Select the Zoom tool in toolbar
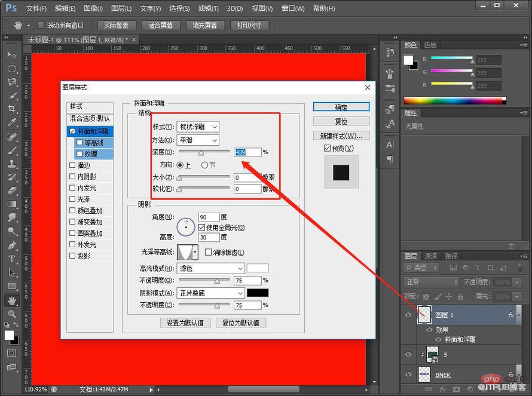The width and height of the screenshot is (532, 396). [x=12, y=314]
